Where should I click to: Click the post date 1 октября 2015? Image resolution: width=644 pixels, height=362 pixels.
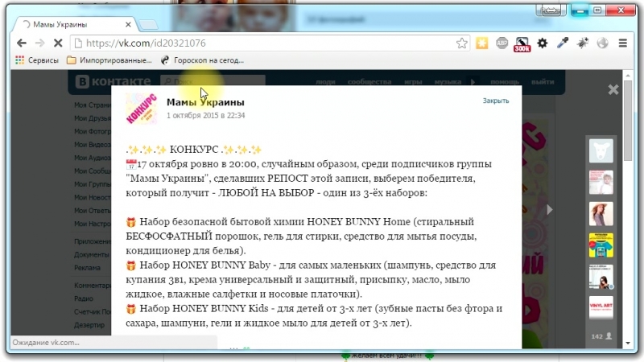coord(205,115)
